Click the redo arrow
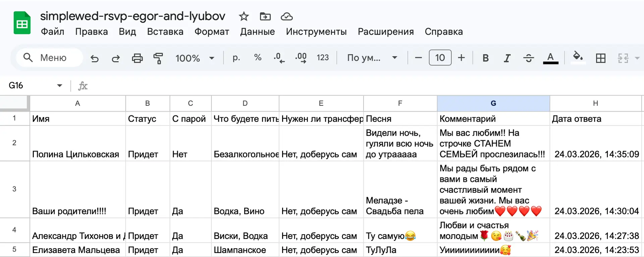 (116, 58)
